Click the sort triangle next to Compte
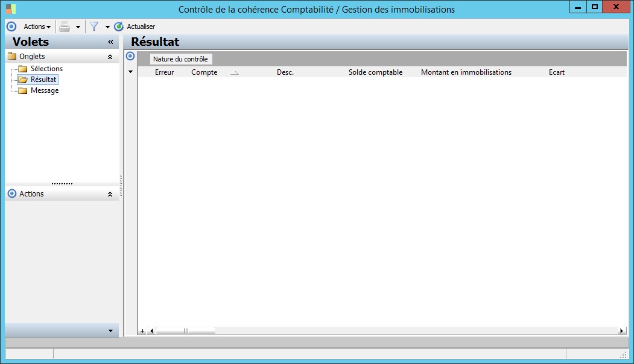The width and height of the screenshot is (634, 364). 235,73
